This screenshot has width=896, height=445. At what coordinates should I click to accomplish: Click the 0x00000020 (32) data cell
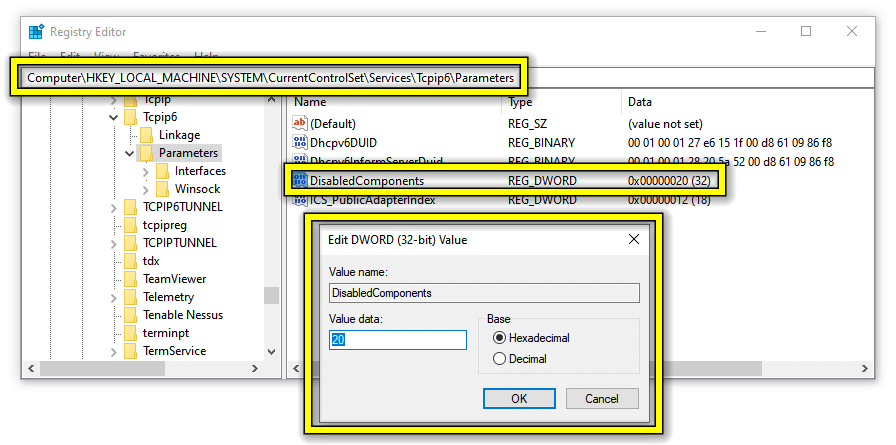tap(669, 181)
